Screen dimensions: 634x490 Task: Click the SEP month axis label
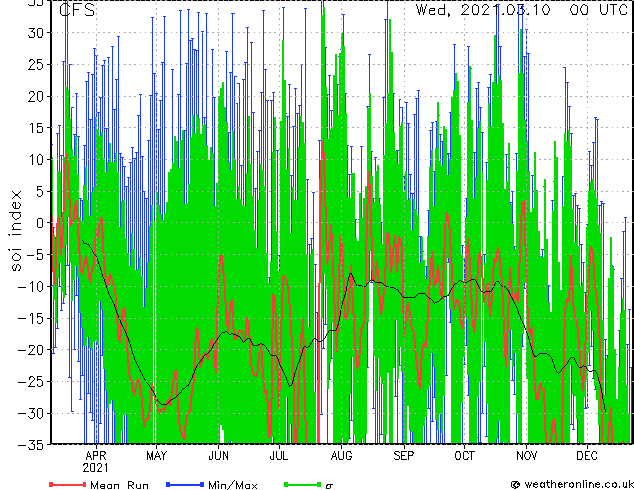tap(404, 456)
